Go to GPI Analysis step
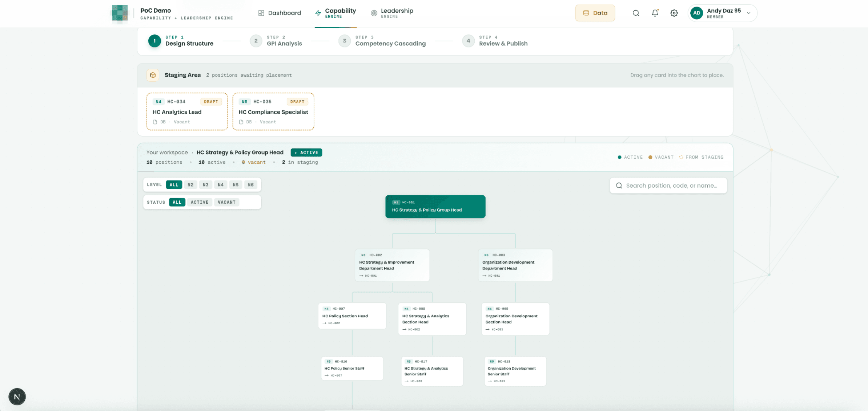The height and width of the screenshot is (411, 868). (x=276, y=41)
